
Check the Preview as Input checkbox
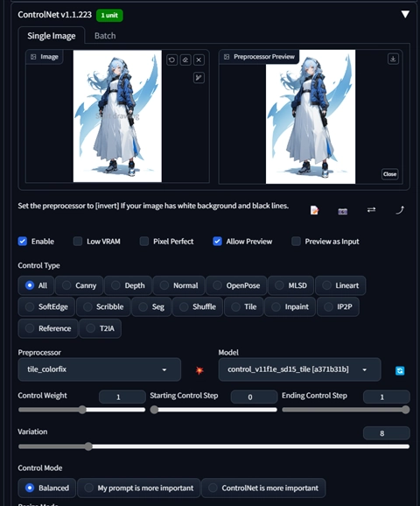(296, 242)
